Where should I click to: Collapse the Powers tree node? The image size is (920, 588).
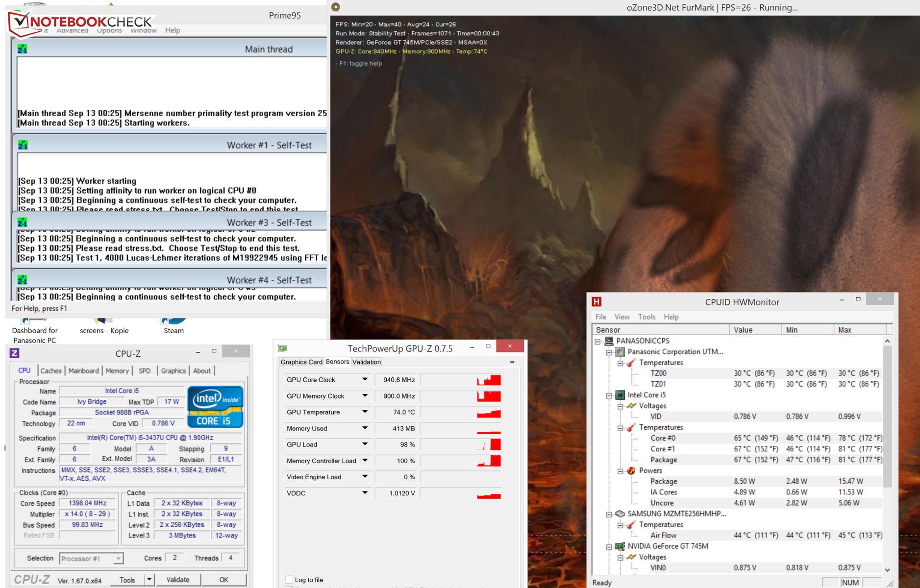click(x=620, y=471)
